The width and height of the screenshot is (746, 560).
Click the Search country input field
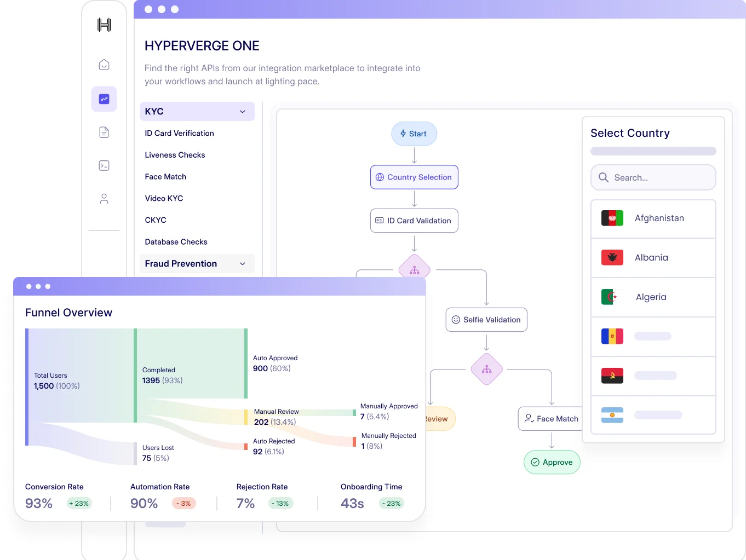click(x=653, y=177)
